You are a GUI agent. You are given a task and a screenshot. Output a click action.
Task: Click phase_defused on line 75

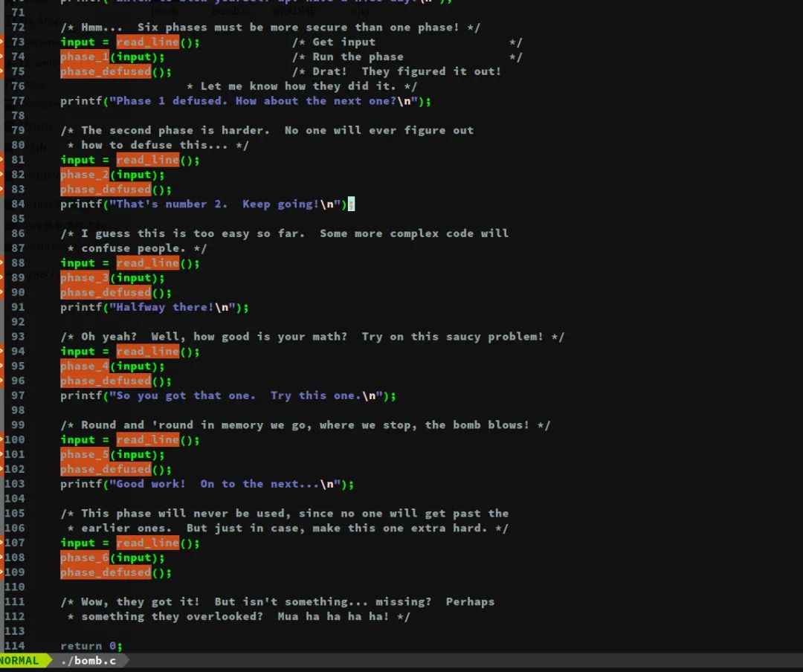coord(106,71)
